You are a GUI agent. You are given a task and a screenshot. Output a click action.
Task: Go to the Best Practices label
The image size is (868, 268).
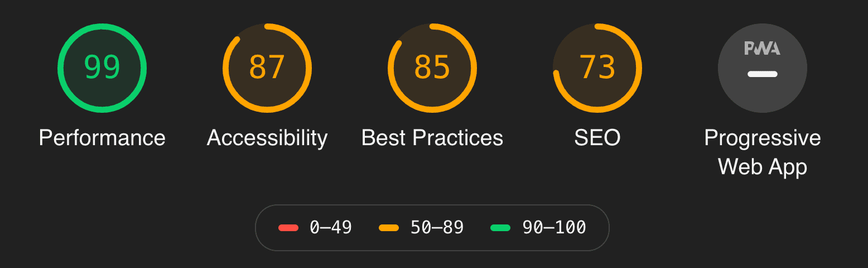coord(432,138)
